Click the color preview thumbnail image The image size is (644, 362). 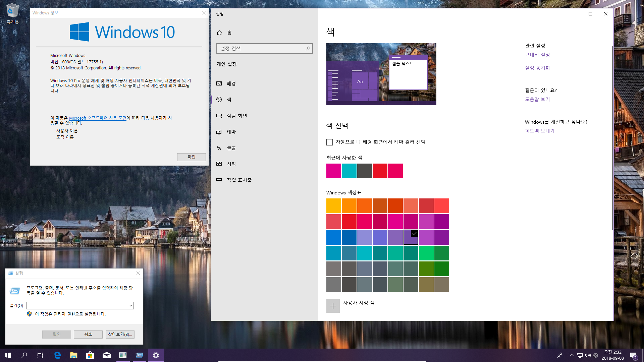pyautogui.click(x=381, y=74)
